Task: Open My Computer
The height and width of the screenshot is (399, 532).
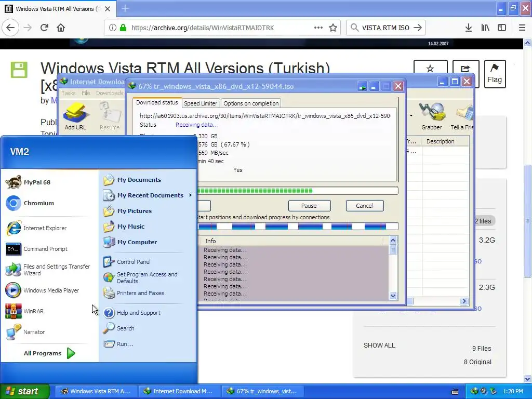Action: click(x=130, y=242)
